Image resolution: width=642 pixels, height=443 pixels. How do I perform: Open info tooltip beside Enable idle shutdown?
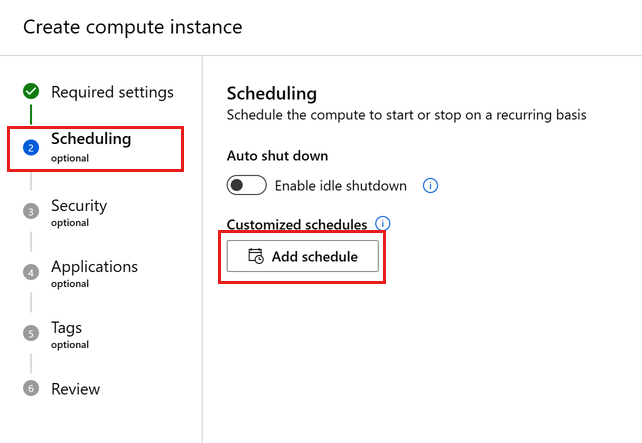(430, 185)
